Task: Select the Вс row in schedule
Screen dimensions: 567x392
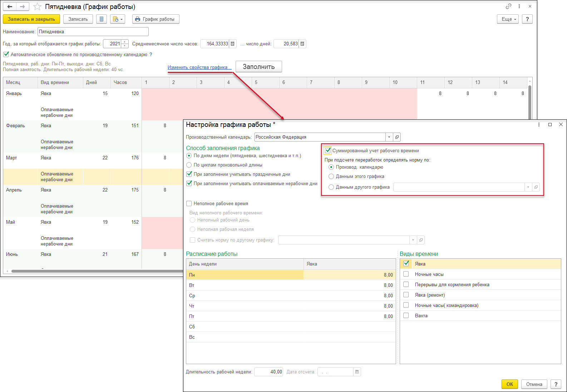Action: (x=291, y=337)
